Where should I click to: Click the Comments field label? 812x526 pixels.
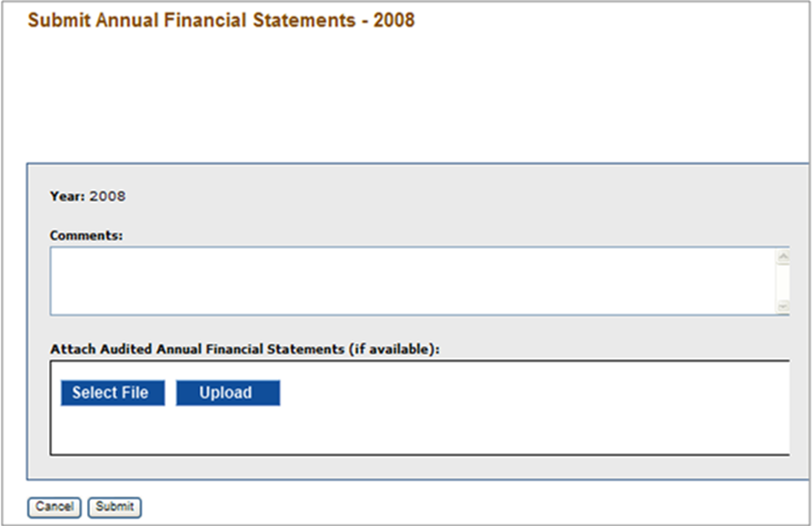click(86, 236)
